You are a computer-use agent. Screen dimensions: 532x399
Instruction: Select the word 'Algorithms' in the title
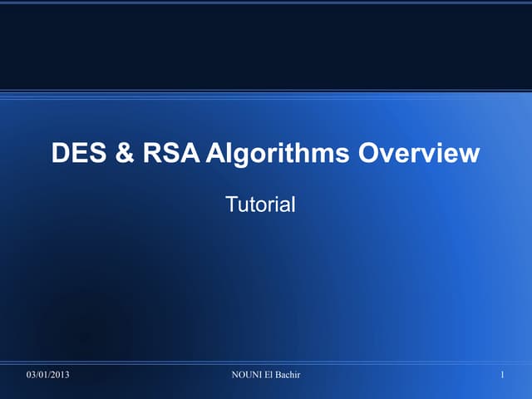tap(279, 154)
